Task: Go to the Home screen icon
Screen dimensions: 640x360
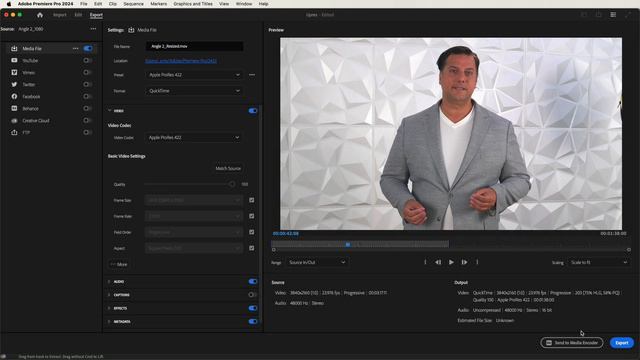Action: tap(40, 15)
